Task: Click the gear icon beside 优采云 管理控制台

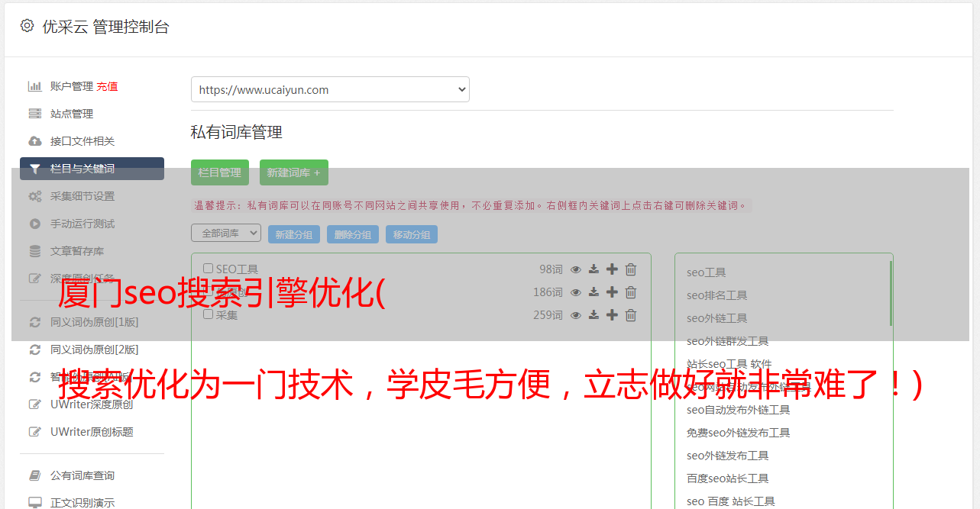Action: (27, 26)
